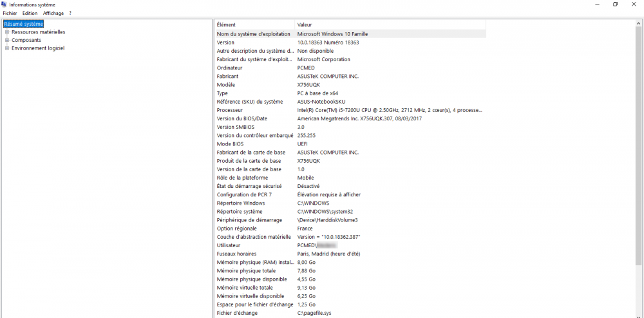This screenshot has height=318, width=644.
Task: Click the American Megatrends BIOS value
Action: (x=359, y=118)
